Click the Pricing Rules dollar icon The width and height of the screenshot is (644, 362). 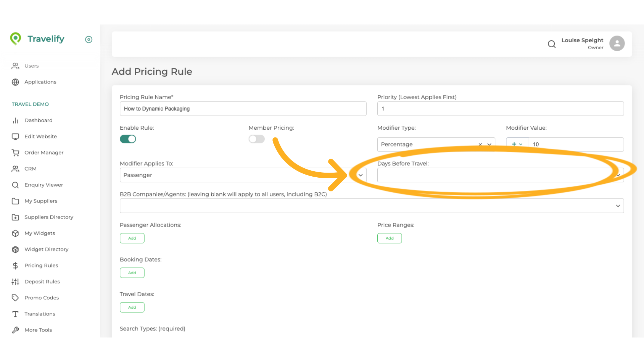[15, 265]
